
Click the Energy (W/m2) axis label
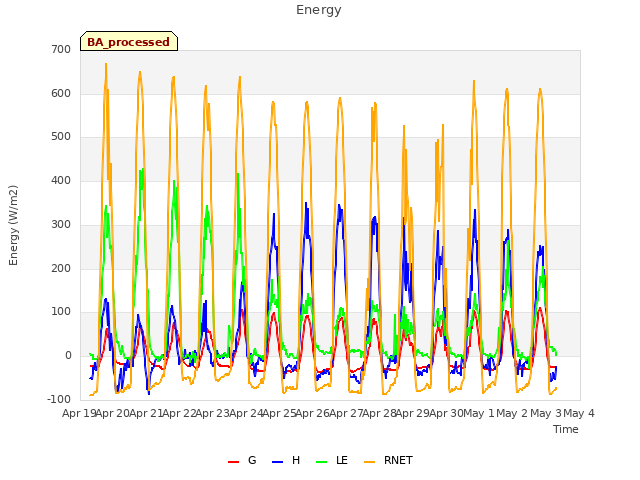13,225
